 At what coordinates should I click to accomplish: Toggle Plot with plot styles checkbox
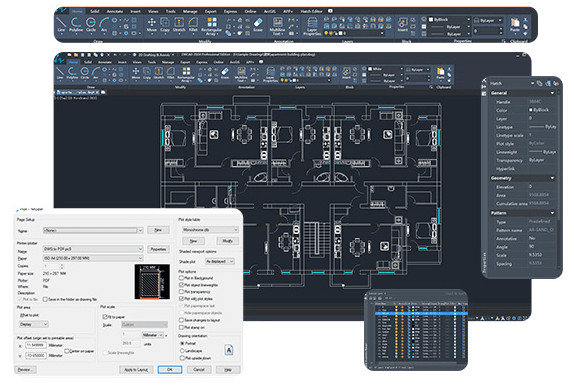[181, 298]
